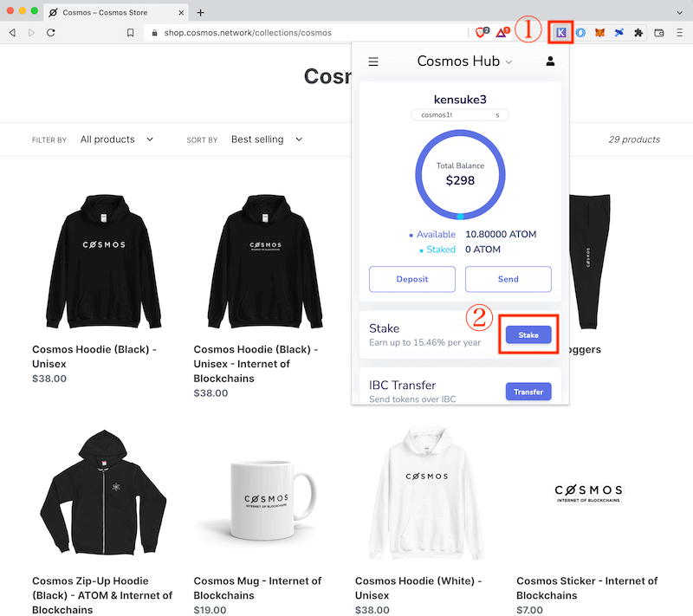Click the Deposit button in Keplr

[x=412, y=279]
